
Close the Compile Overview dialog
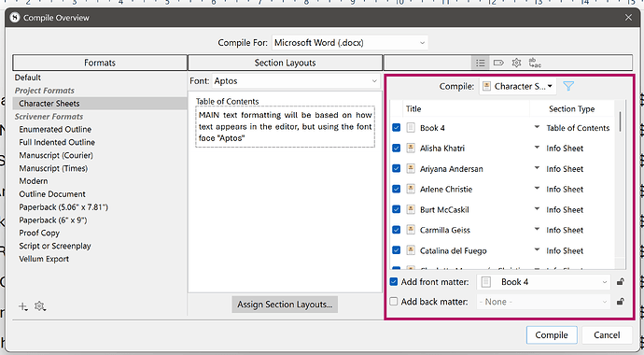628,18
